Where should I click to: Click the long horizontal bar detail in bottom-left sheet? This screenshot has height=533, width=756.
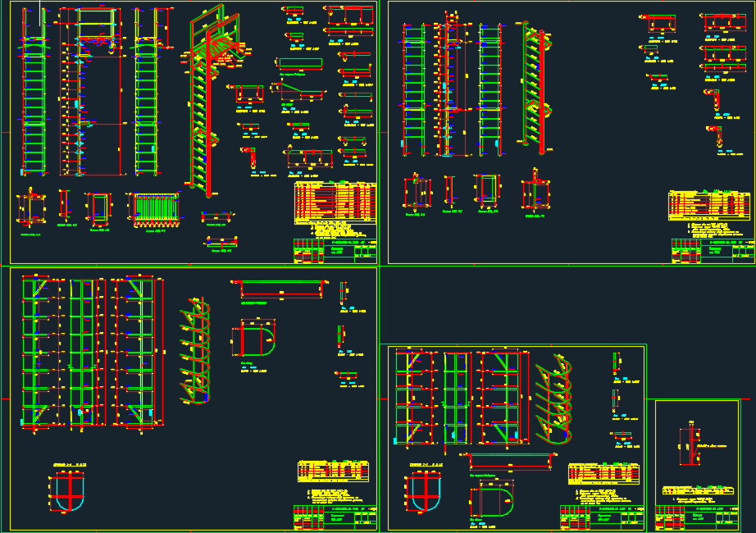(x=280, y=289)
